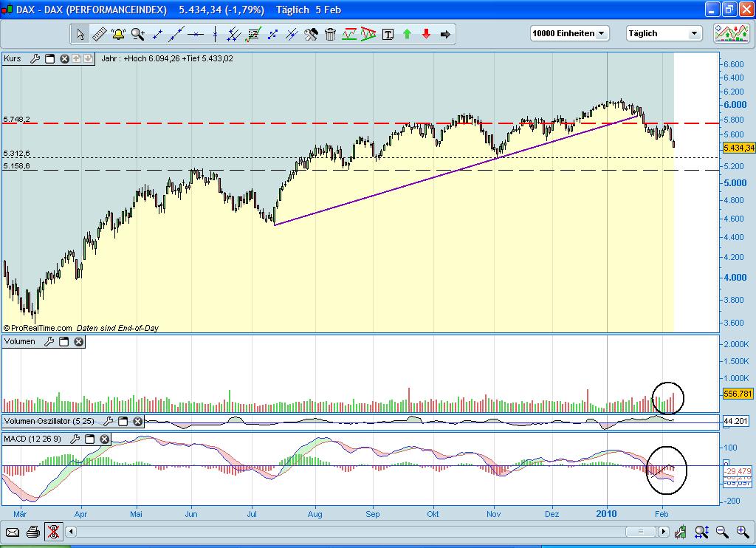
Task: Activate the text annotation tool
Action: [x=388, y=34]
